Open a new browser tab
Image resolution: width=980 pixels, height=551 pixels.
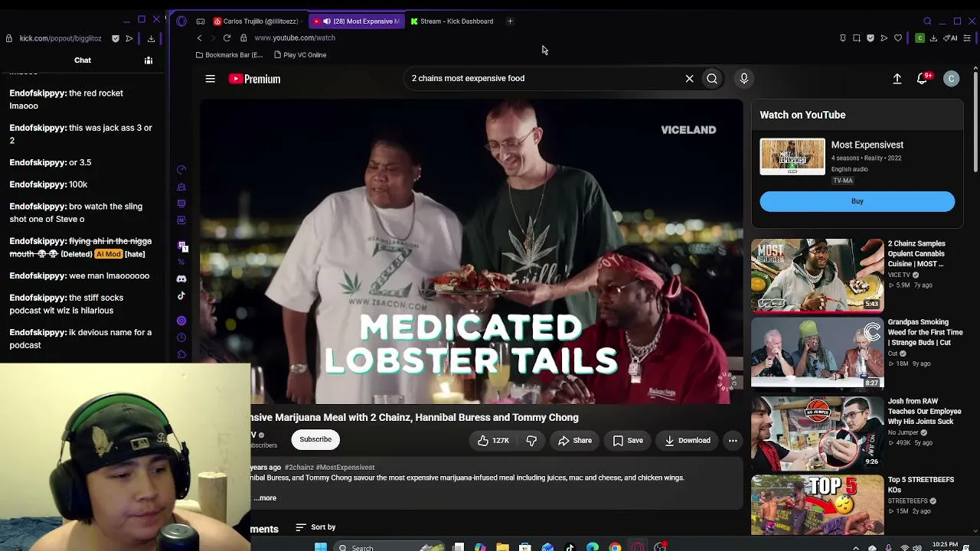(x=510, y=21)
